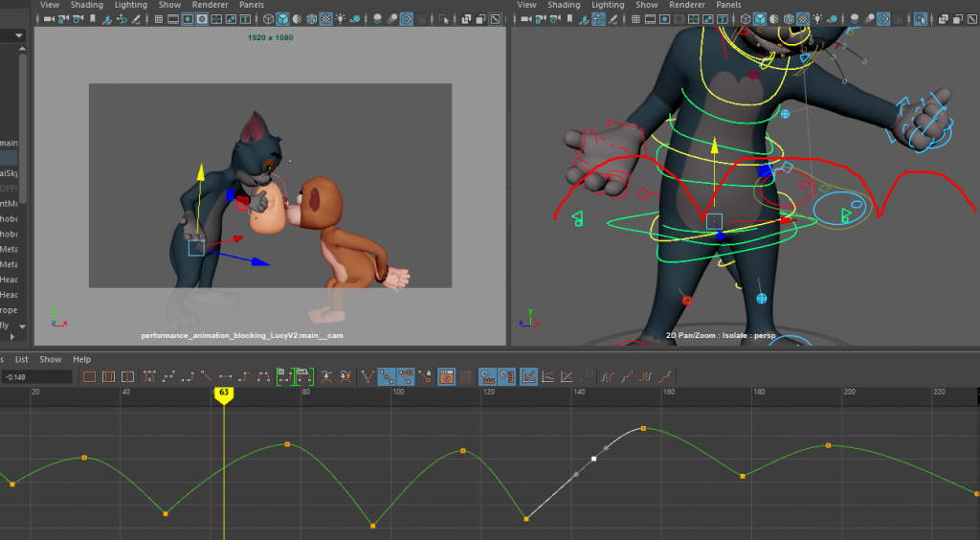Click Swap Buffer Curves icon
Screen dimensions: 980x540
(x=345, y=377)
